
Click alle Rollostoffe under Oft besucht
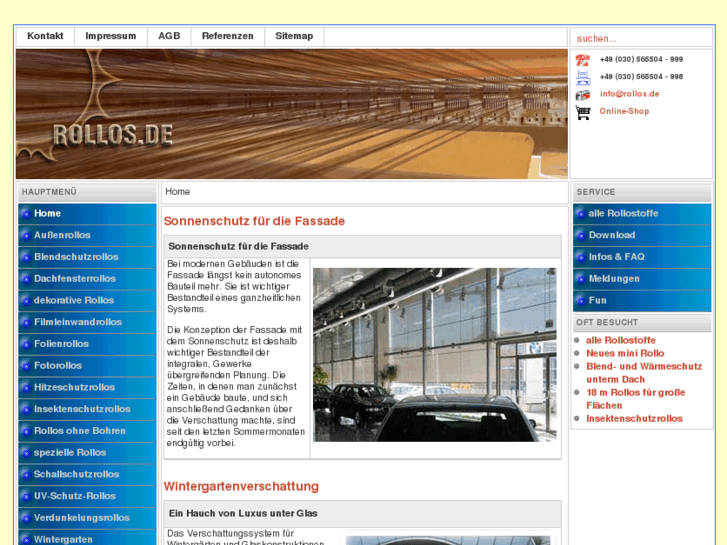click(621, 340)
